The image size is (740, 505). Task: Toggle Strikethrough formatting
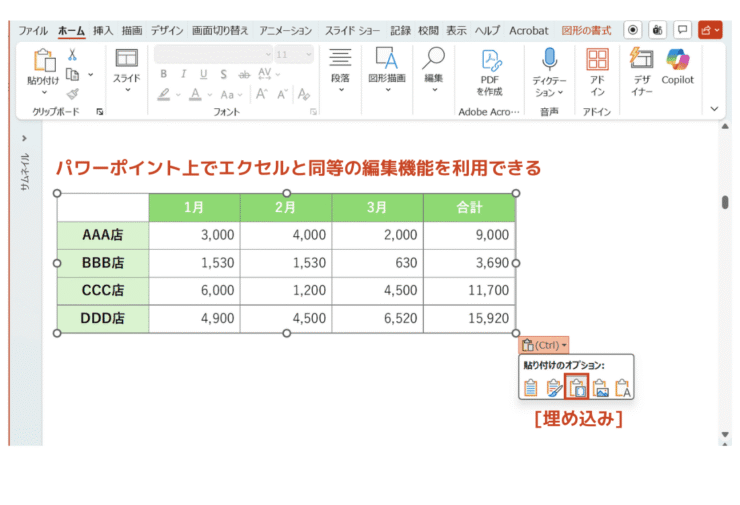(x=244, y=75)
